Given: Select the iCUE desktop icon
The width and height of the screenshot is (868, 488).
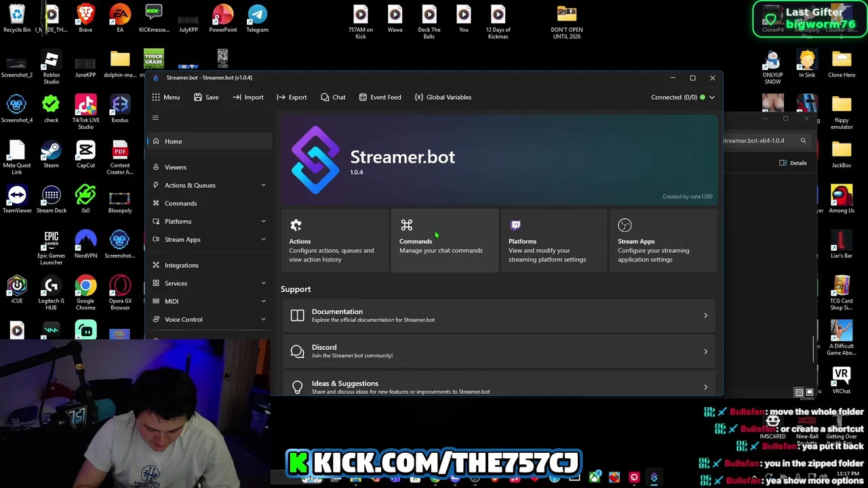Looking at the screenshot, I should pos(17,289).
